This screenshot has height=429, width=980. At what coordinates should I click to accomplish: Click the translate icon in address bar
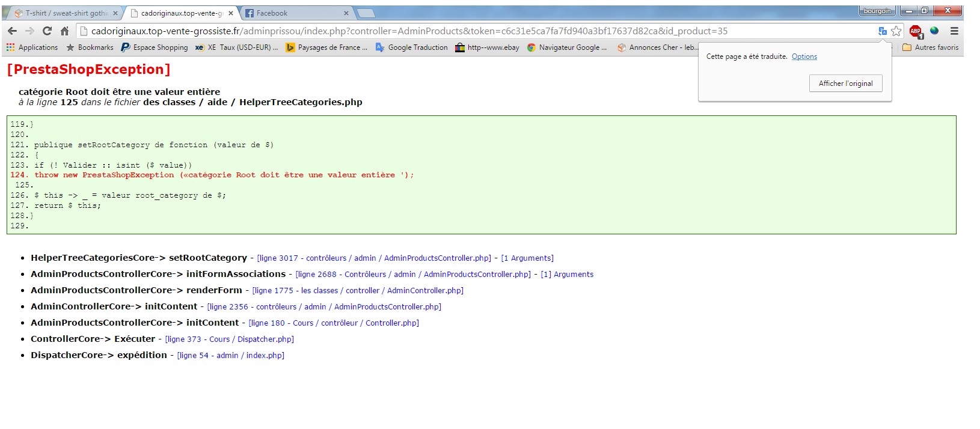pyautogui.click(x=882, y=31)
